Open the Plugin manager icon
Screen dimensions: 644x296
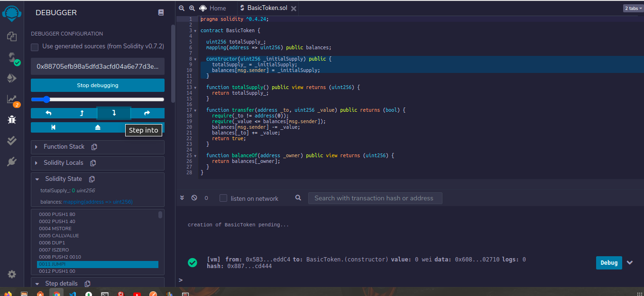[x=12, y=161]
